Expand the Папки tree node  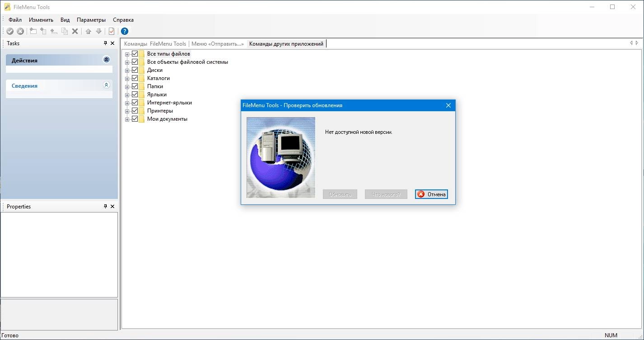(x=127, y=87)
